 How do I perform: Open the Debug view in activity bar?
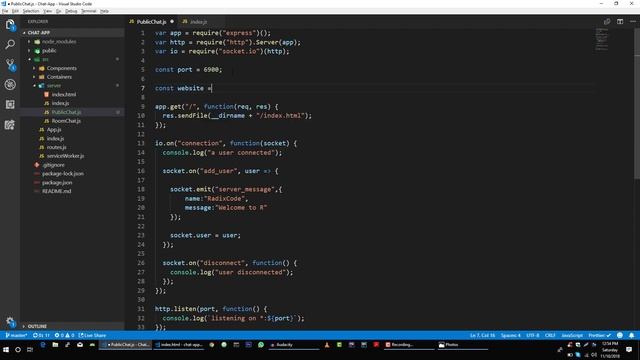10,84
